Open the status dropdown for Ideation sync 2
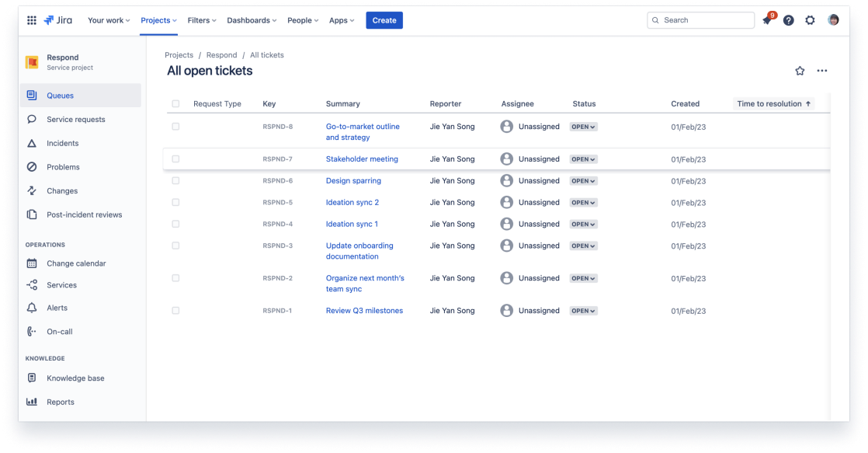The width and height of the screenshot is (868, 453). tap(584, 203)
